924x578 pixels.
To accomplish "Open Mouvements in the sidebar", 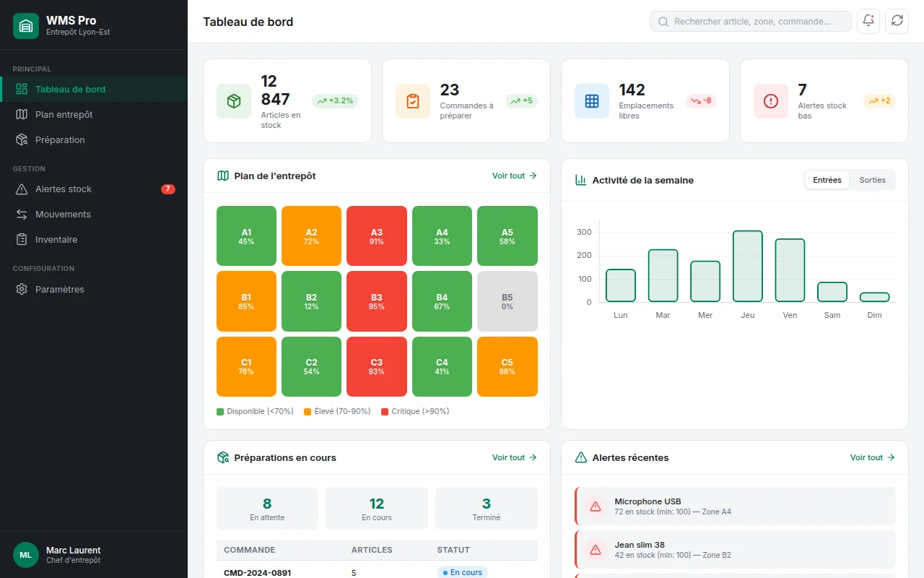I will [63, 214].
